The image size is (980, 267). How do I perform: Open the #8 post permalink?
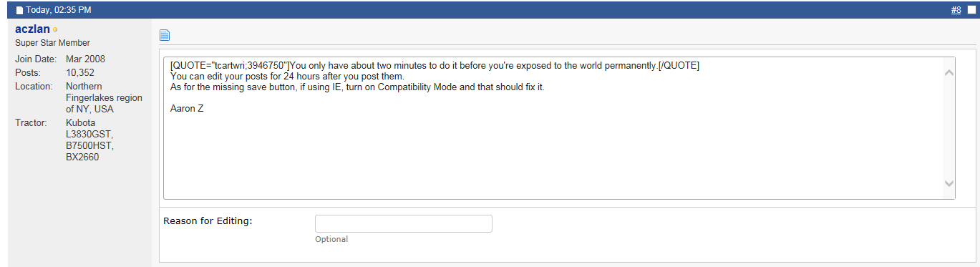click(x=956, y=10)
